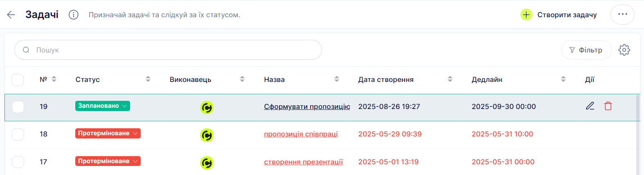Screen dimensions: 644x175
Task: Click the assignee avatar for task 18
Action: point(207,135)
